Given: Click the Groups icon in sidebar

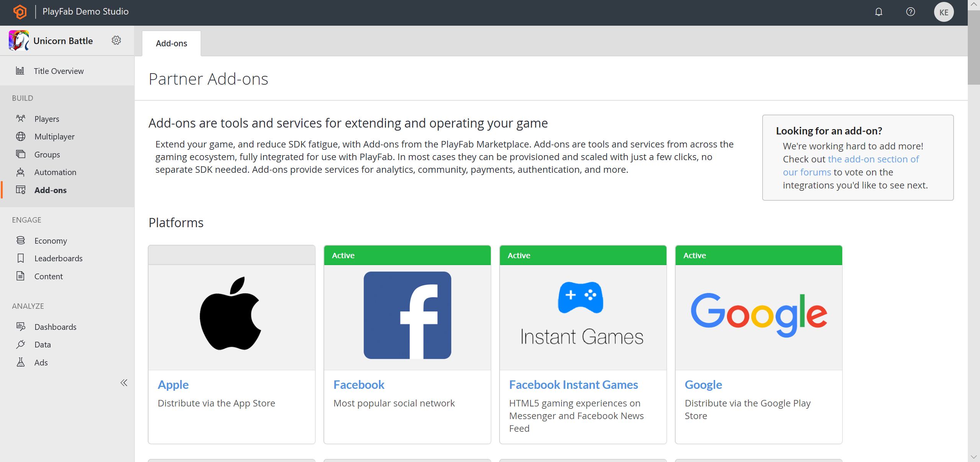Looking at the screenshot, I should [x=21, y=154].
